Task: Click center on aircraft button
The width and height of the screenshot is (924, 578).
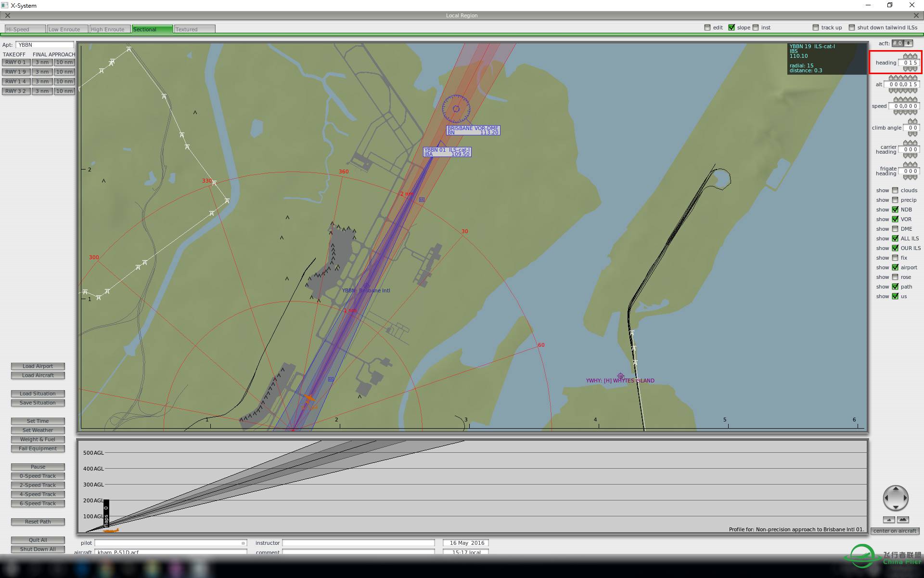Action: point(895,531)
